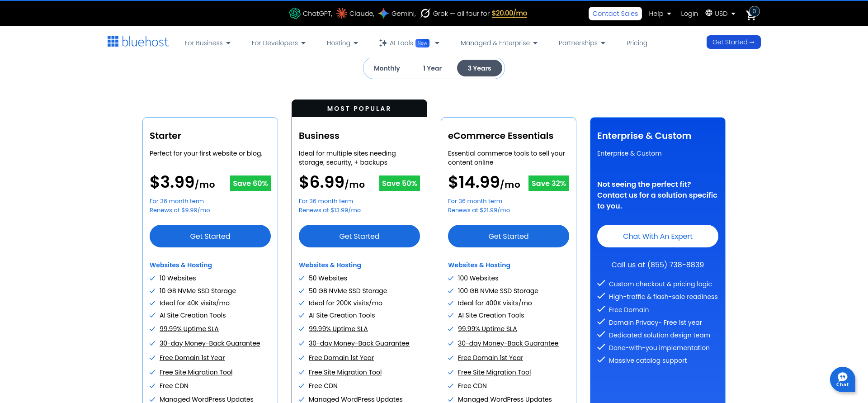Click '50 GB NVMe SSD Storage' feature
This screenshot has width=868, height=403.
pyautogui.click(x=348, y=291)
